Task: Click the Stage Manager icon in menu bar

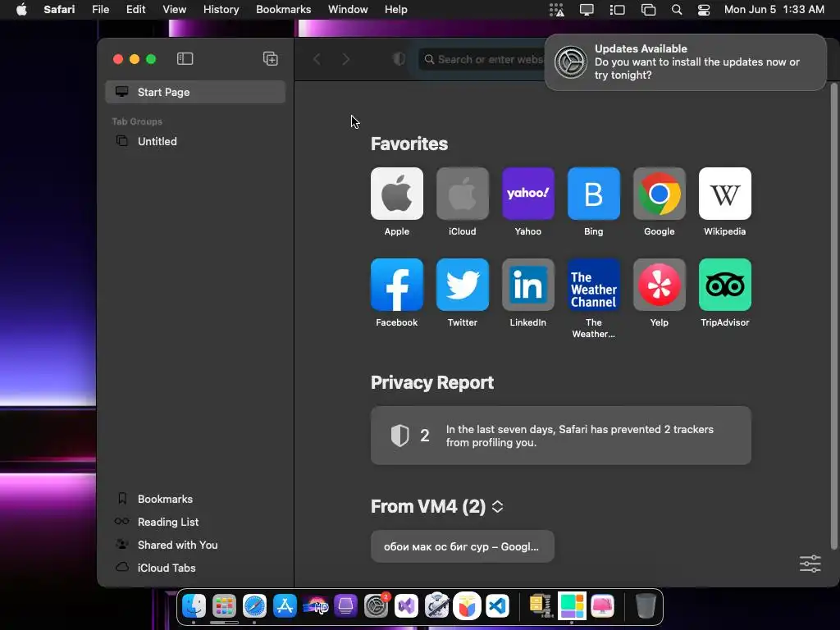Action: (x=617, y=10)
